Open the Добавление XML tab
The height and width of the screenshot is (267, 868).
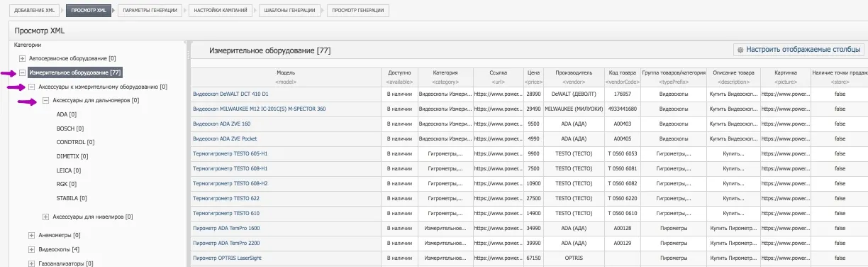click(x=33, y=11)
